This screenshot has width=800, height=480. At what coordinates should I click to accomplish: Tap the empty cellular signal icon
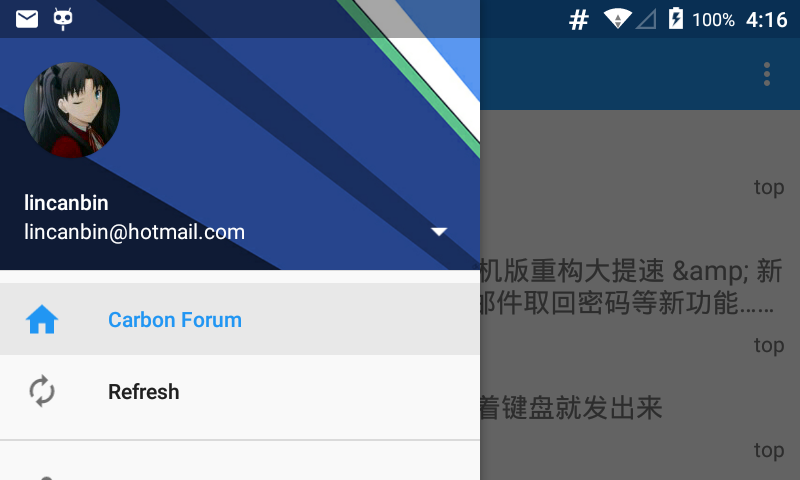646,19
